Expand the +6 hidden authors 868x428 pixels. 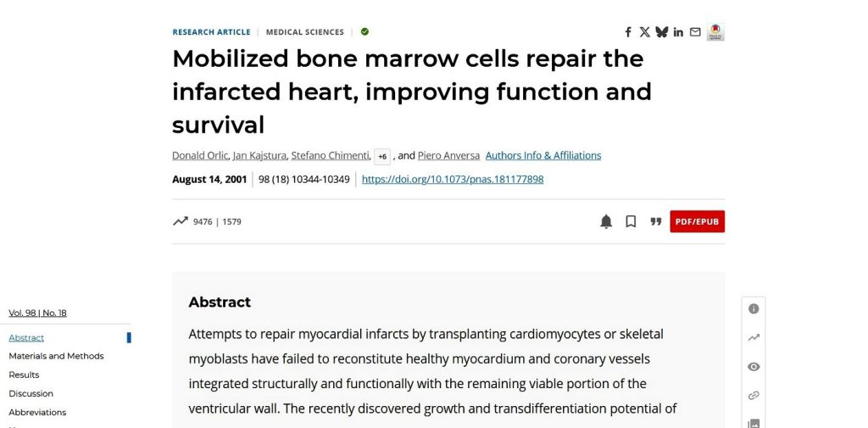382,157
